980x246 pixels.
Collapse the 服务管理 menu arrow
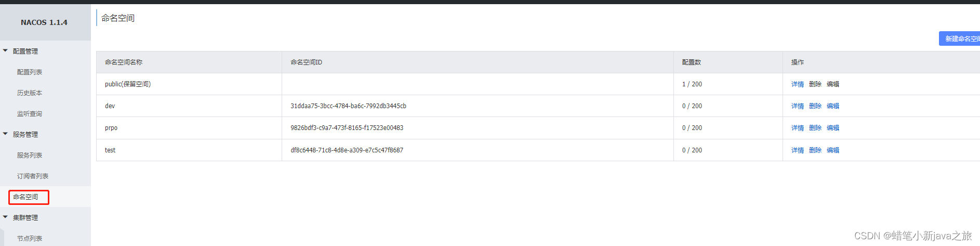5,134
